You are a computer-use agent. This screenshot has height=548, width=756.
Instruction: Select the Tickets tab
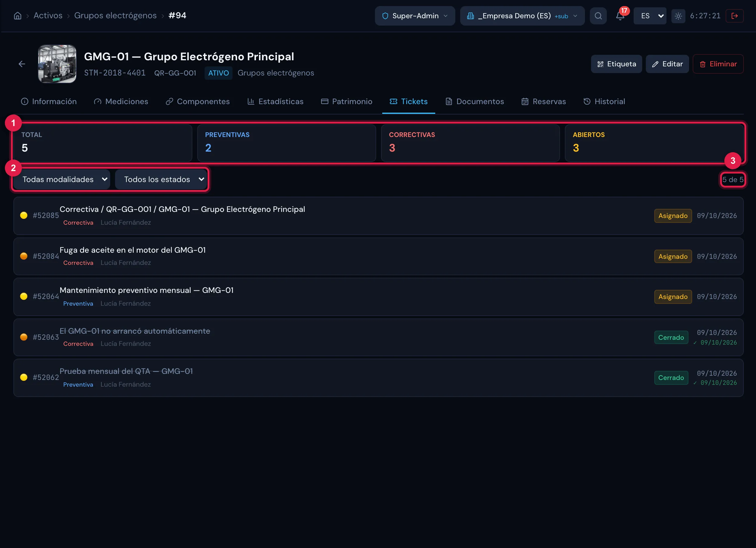(408, 101)
